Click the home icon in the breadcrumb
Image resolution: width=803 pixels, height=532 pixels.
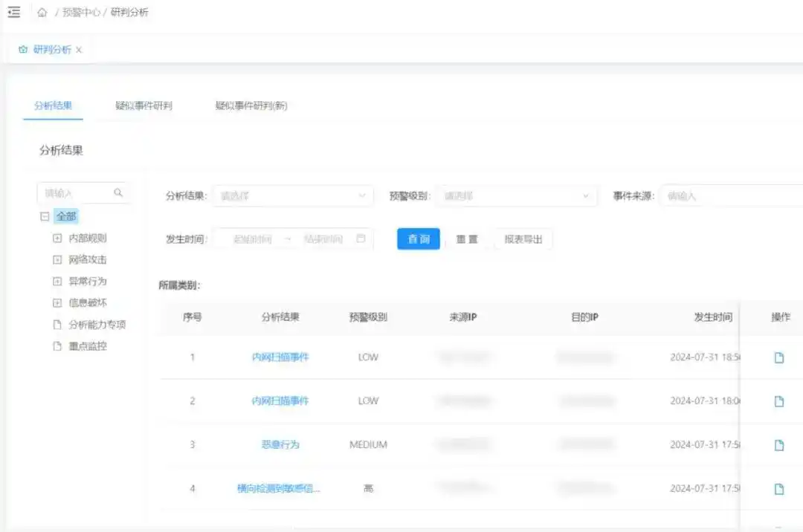[42, 12]
